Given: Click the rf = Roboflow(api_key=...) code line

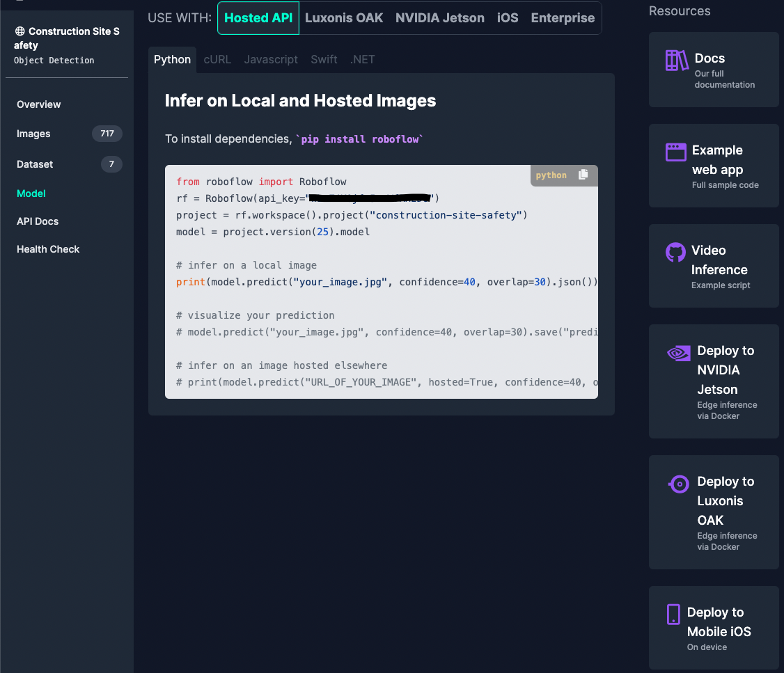Looking at the screenshot, I should tap(308, 198).
